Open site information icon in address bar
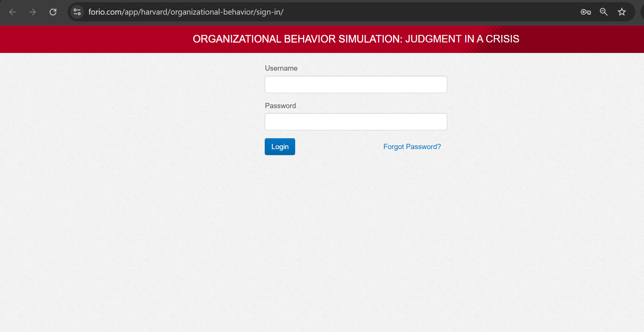Image resolution: width=644 pixels, height=332 pixels. click(x=77, y=12)
